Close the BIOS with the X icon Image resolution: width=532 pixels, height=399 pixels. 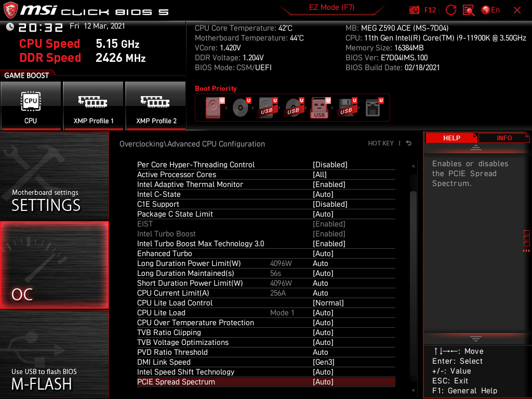coord(517,10)
